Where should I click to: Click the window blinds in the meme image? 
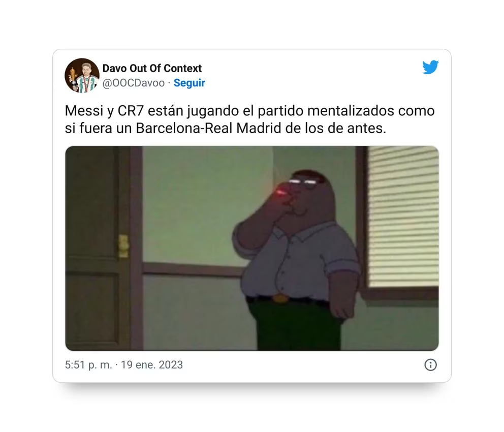(402, 216)
